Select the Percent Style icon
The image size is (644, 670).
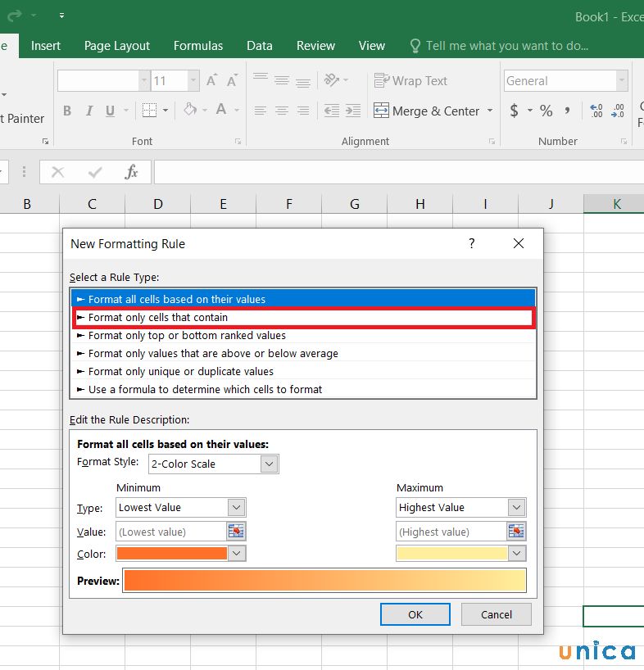coord(546,111)
